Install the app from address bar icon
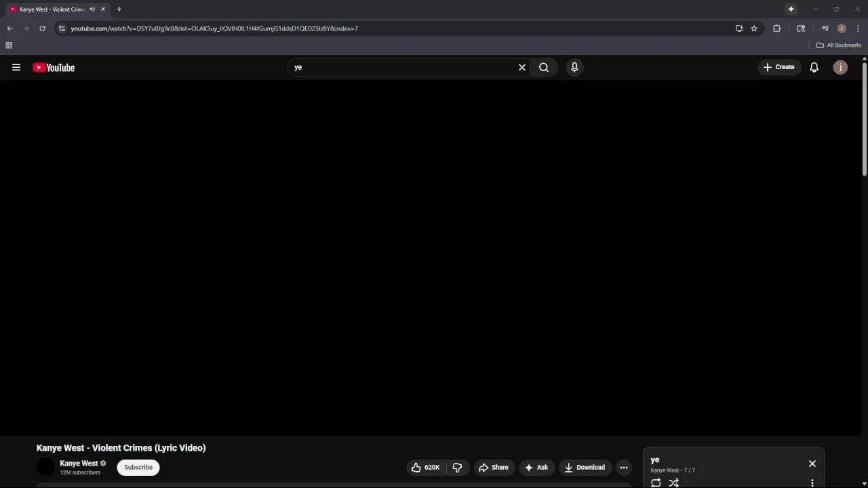Viewport: 868px width, 488px height. [739, 28]
